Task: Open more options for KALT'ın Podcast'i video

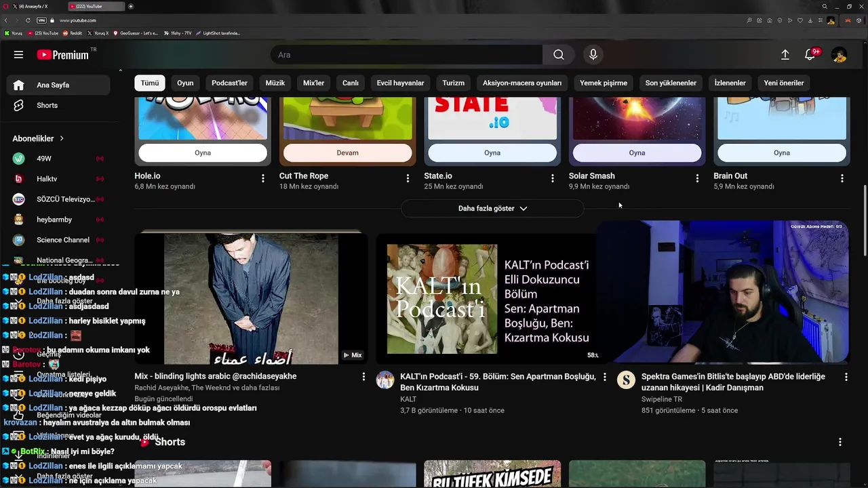Action: pyautogui.click(x=605, y=377)
